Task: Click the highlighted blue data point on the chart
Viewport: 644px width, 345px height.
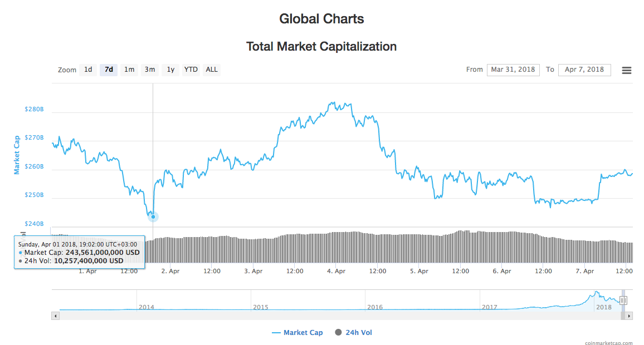Action: [153, 216]
